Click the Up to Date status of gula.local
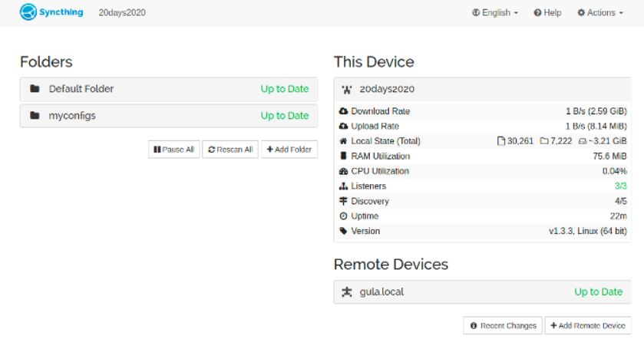Viewport: 644px width, 339px height. [599, 291]
